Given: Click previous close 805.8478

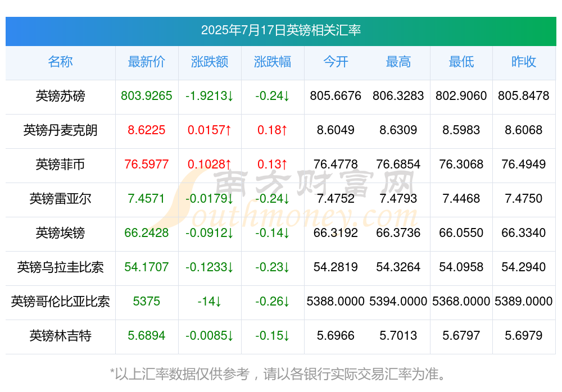Looking at the screenshot, I should [524, 95].
